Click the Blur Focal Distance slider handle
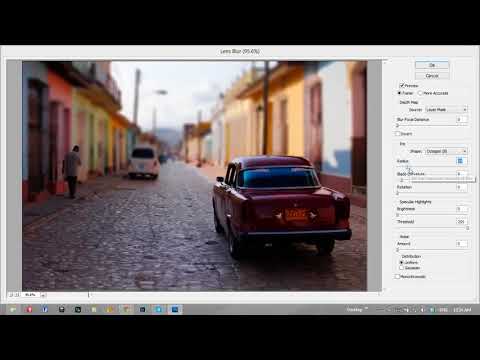This screenshot has height=360, width=480. point(397,126)
